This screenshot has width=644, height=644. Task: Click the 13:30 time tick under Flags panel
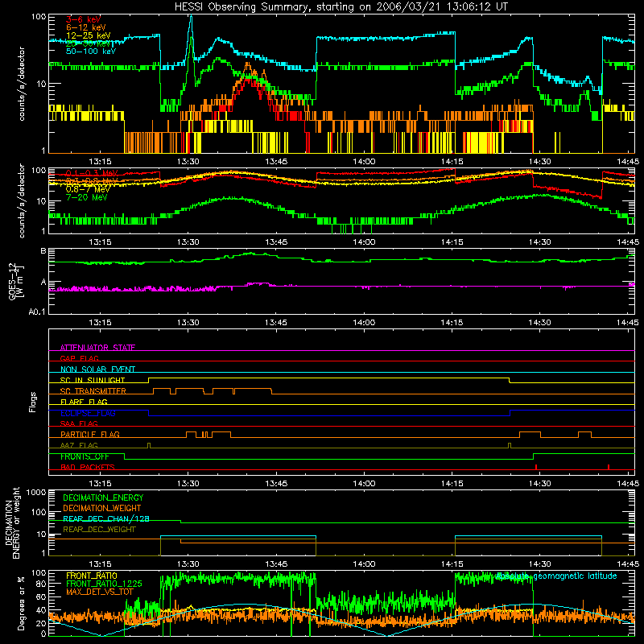(x=188, y=484)
